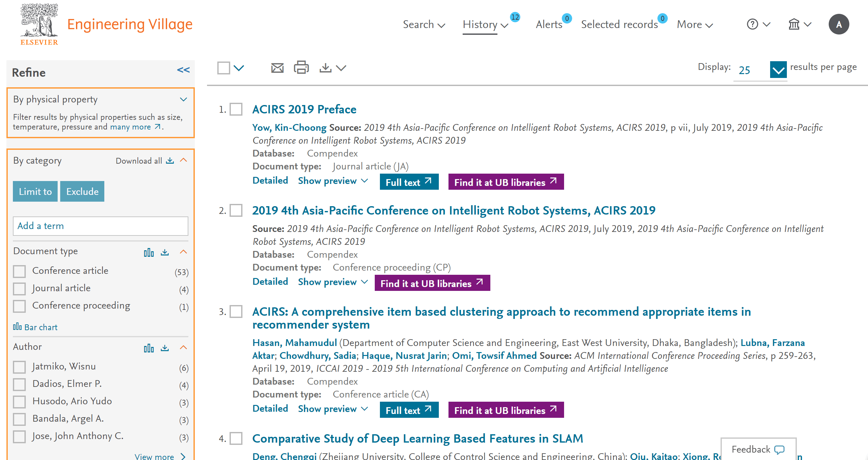Viewport: 868px width, 460px height.
Task: Open the History menu
Action: (485, 24)
